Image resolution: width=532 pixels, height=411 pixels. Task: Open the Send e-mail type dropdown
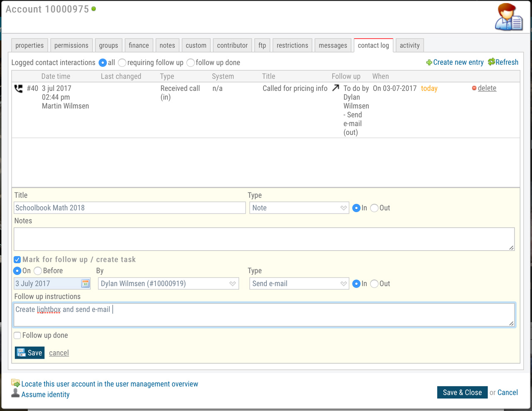(299, 284)
